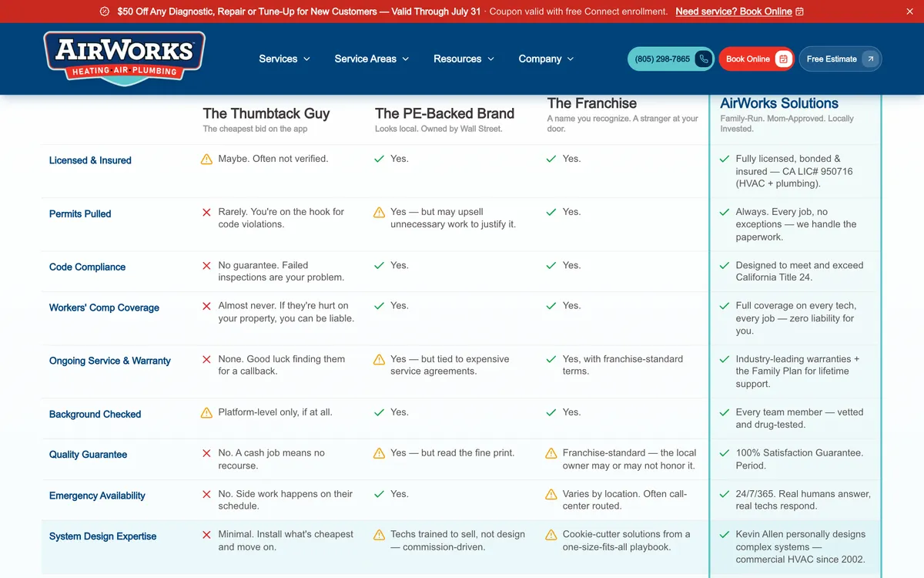Click the warning icon beside Techs trained to sell
The height and width of the screenshot is (578, 924).
pos(379,534)
